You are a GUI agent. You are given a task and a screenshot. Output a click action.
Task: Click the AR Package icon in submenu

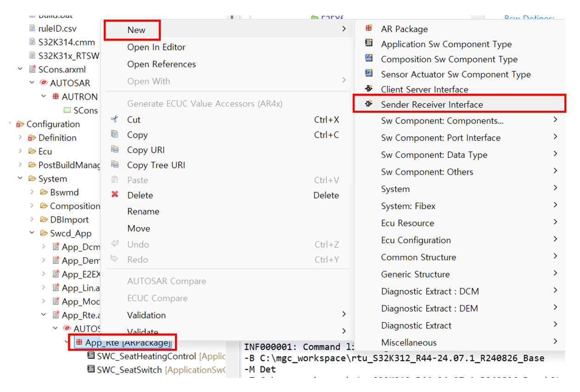click(x=369, y=28)
